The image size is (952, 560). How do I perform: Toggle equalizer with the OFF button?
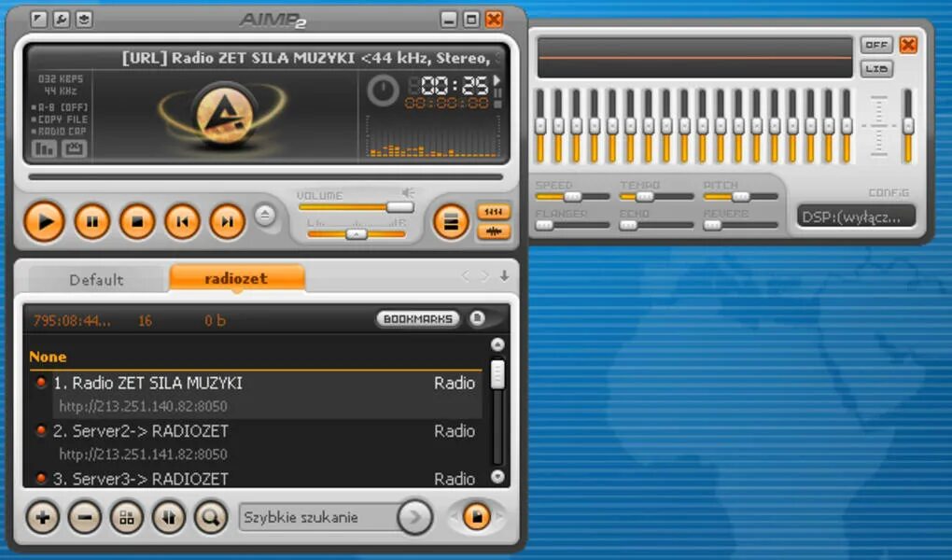876,45
